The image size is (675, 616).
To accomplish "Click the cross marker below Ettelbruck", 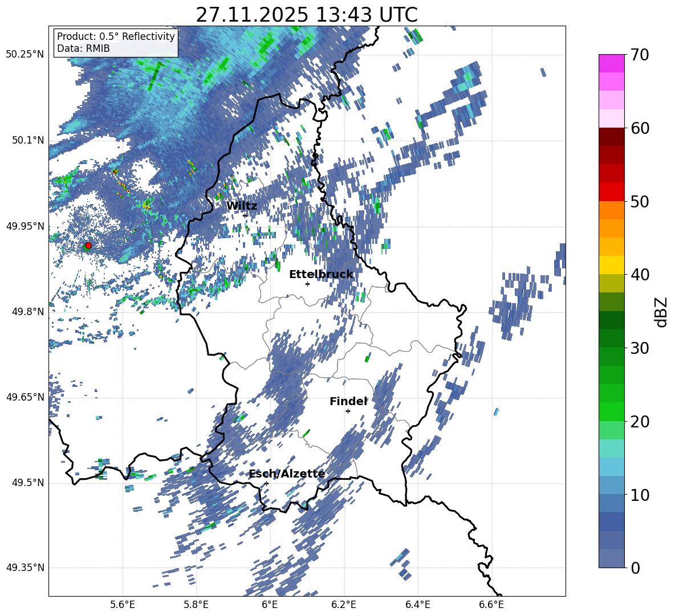I will point(307,284).
